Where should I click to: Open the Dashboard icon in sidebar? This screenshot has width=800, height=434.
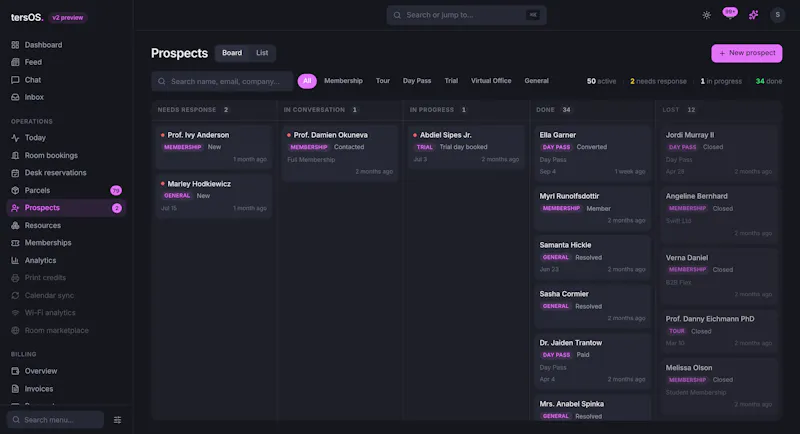15,45
